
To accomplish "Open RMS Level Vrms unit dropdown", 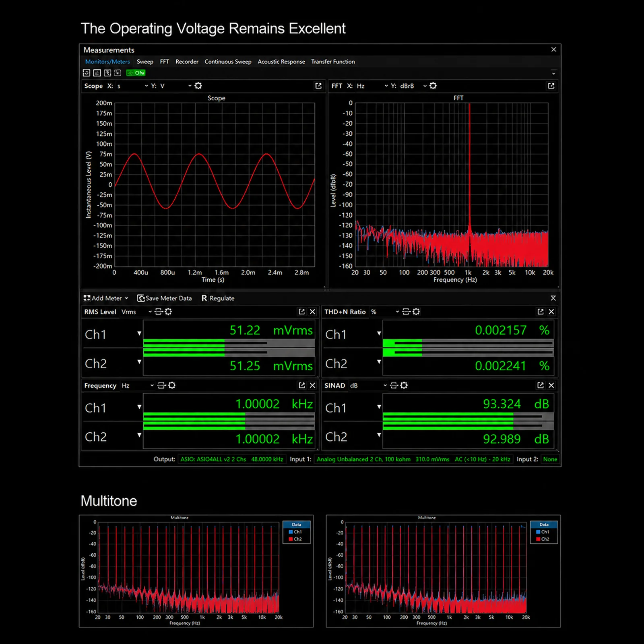I will click(136, 312).
